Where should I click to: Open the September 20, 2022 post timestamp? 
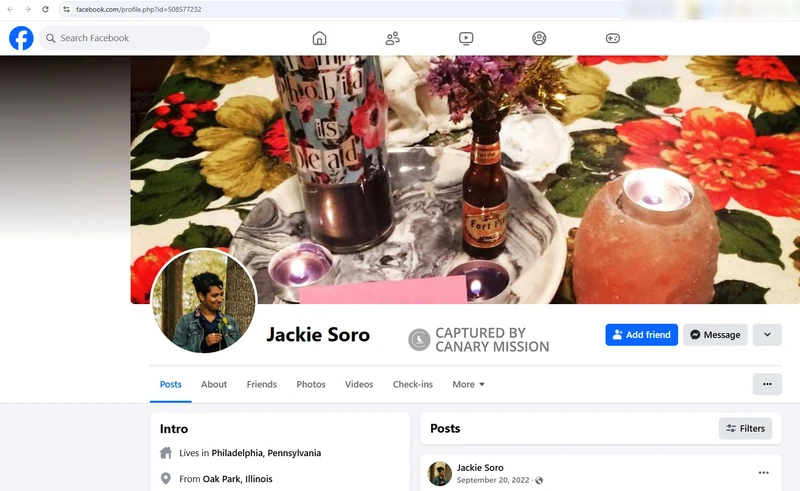pos(493,480)
